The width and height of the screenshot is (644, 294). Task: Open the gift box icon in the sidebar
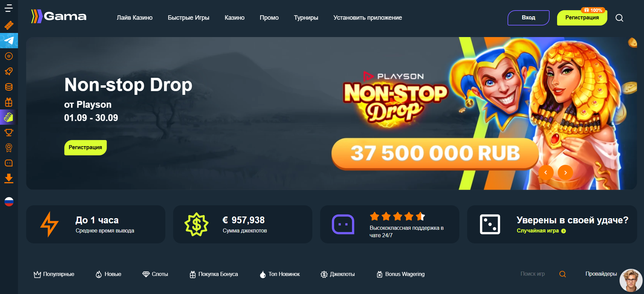pyautogui.click(x=9, y=102)
